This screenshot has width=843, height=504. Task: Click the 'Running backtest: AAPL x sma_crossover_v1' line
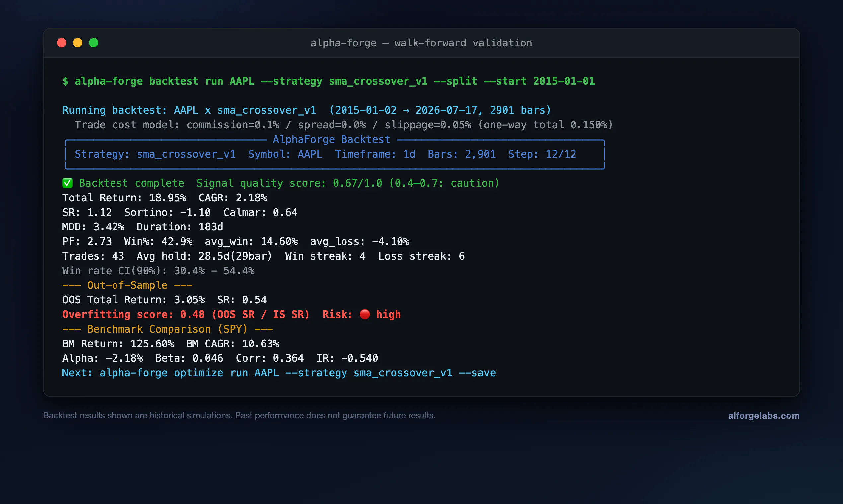click(306, 110)
